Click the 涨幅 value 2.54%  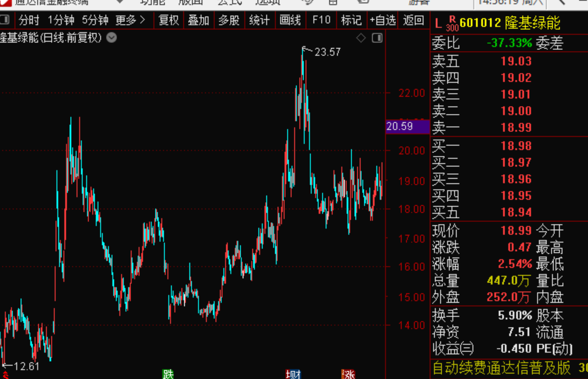pos(515,264)
